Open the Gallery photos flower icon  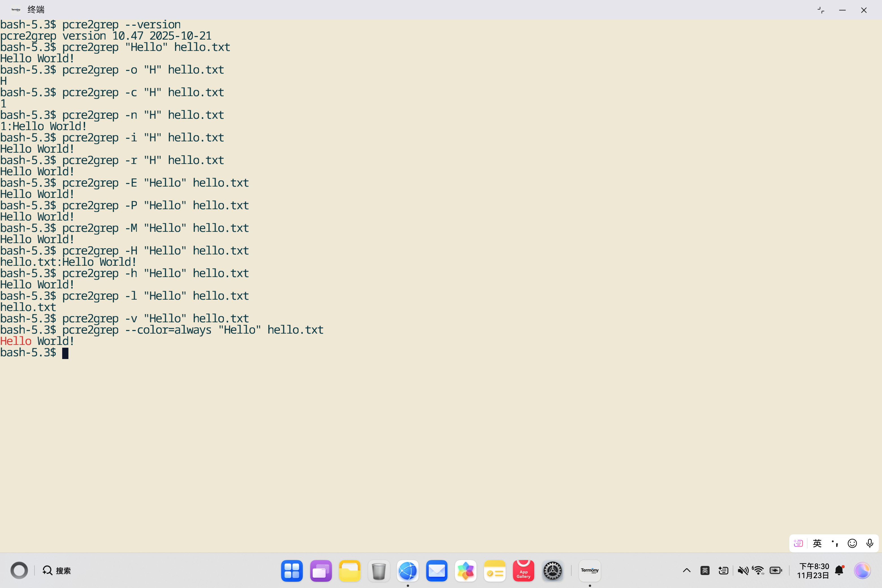[465, 570]
